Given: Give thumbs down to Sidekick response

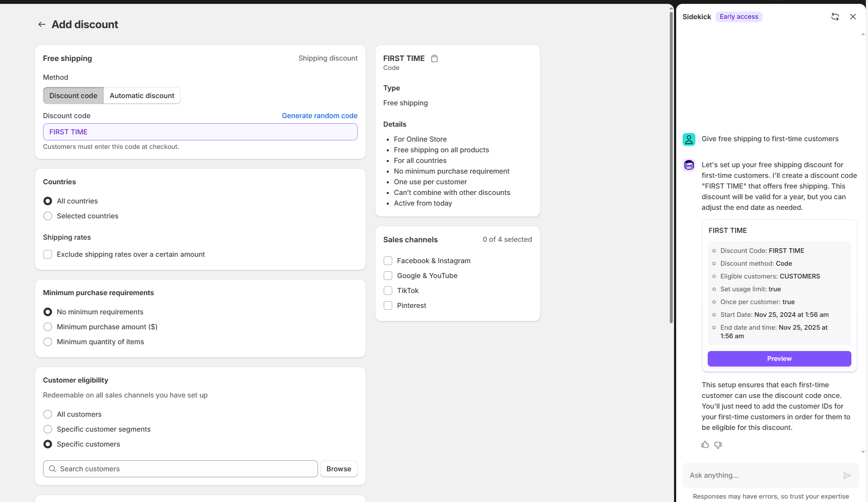Looking at the screenshot, I should (718, 444).
